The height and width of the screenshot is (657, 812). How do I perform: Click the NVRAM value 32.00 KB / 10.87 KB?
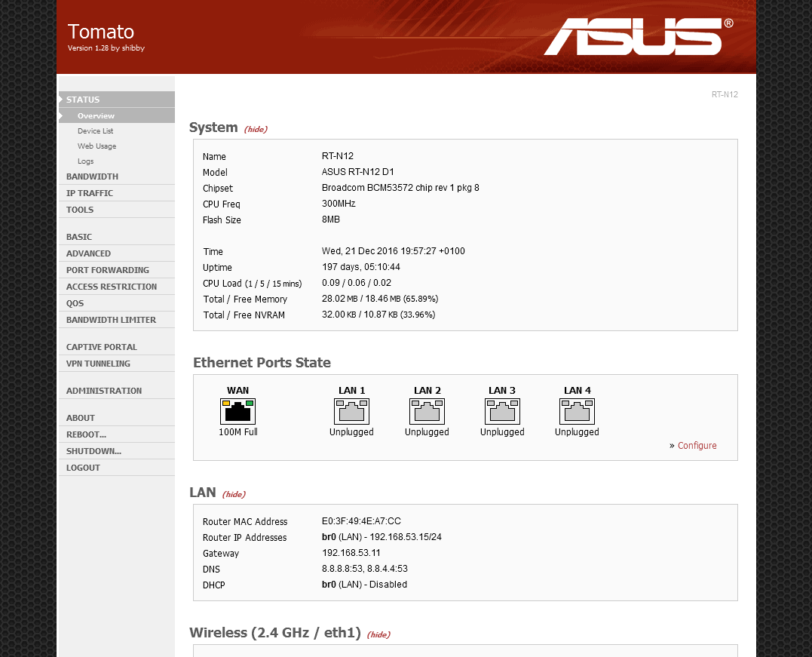[378, 315]
